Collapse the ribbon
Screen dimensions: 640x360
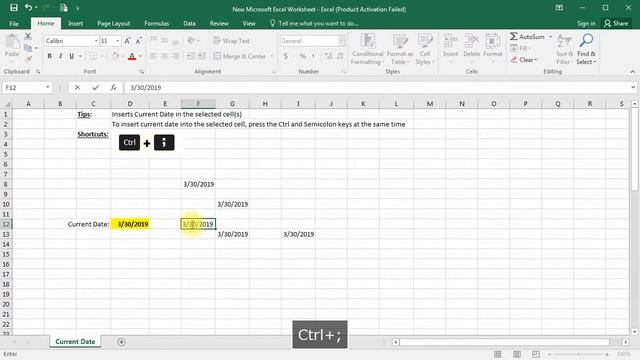tap(633, 71)
